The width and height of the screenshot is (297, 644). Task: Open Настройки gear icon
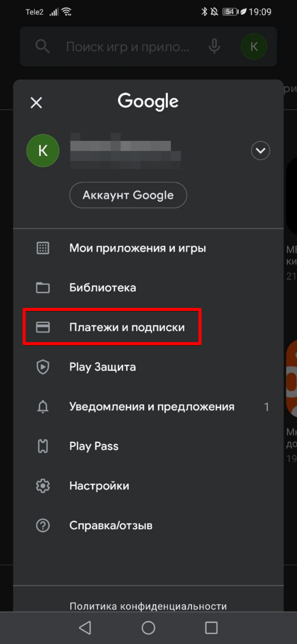pos(43,486)
